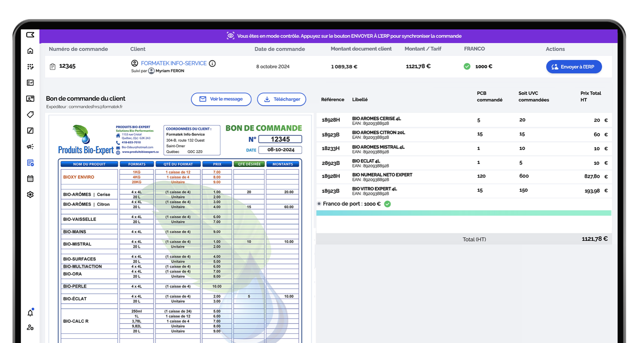
Task: Open the validated document icon in sidebar
Action: [x=30, y=163]
